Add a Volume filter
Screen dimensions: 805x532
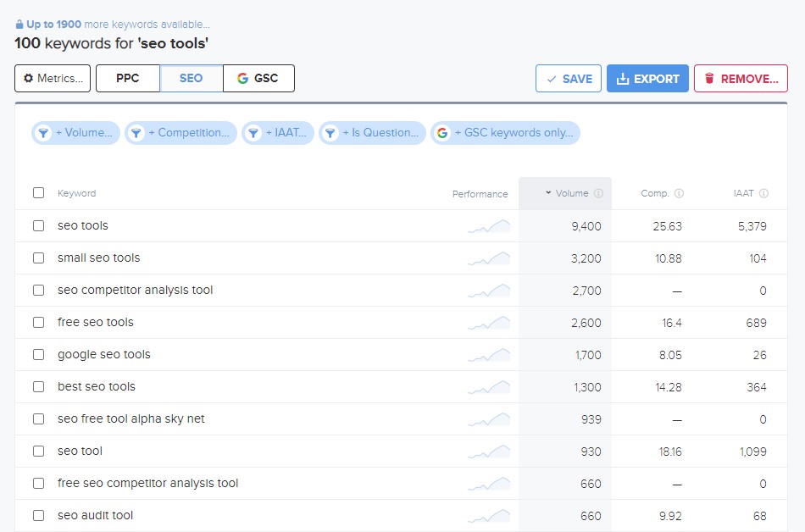(75, 133)
